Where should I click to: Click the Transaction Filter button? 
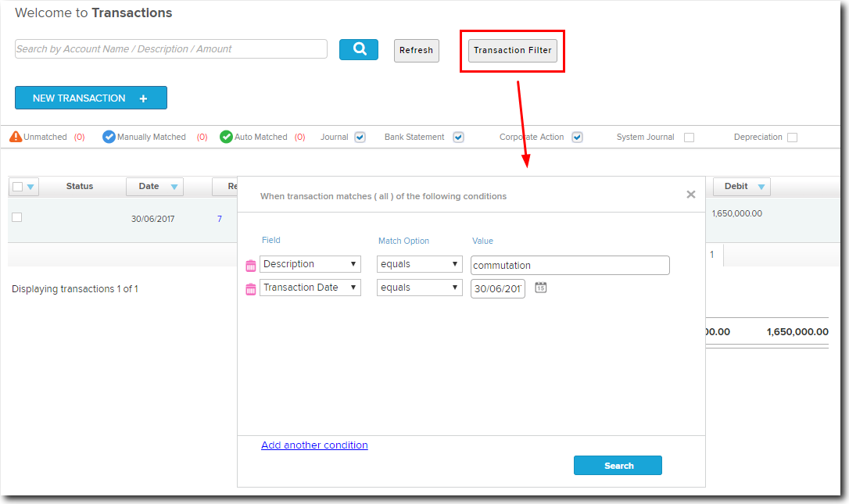[x=513, y=50]
